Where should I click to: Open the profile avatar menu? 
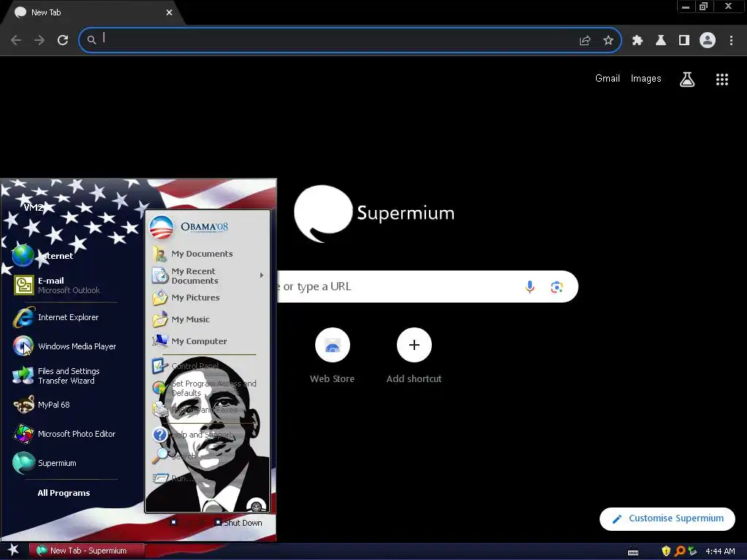click(x=708, y=41)
